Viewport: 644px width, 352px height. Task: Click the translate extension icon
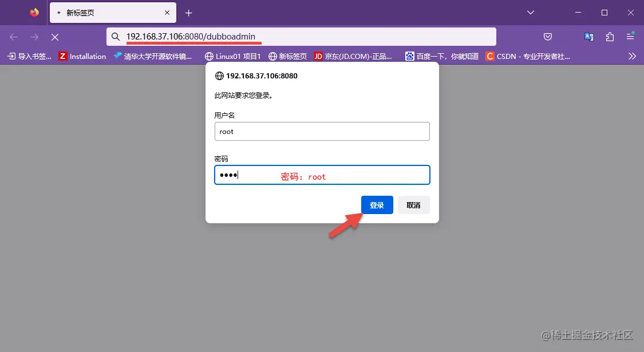pyautogui.click(x=589, y=37)
